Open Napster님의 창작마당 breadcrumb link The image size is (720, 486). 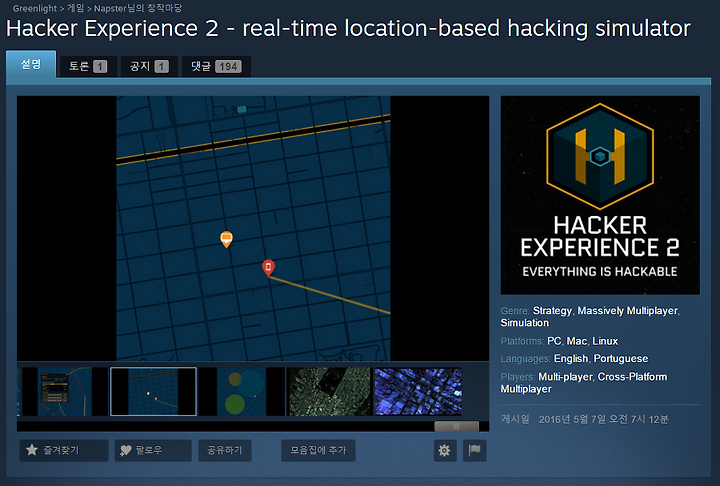138,8
